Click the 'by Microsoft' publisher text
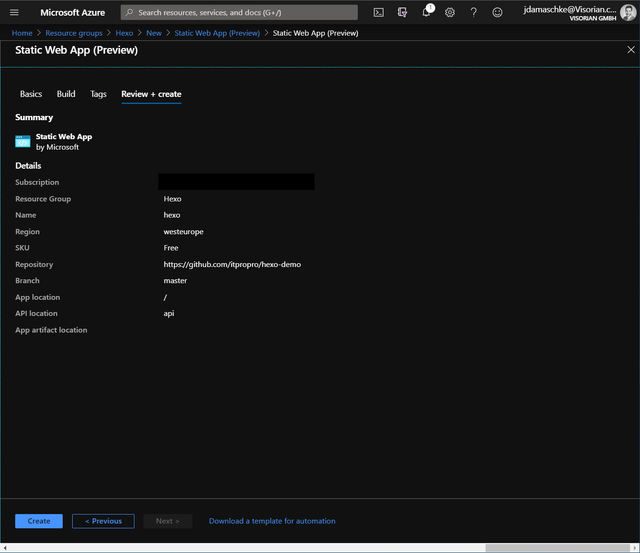 coord(57,147)
